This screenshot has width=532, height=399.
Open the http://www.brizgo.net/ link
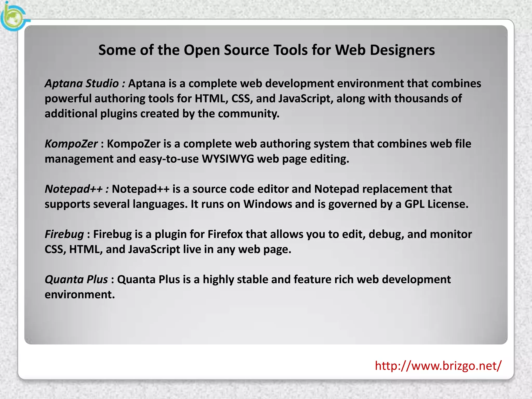(x=438, y=366)
